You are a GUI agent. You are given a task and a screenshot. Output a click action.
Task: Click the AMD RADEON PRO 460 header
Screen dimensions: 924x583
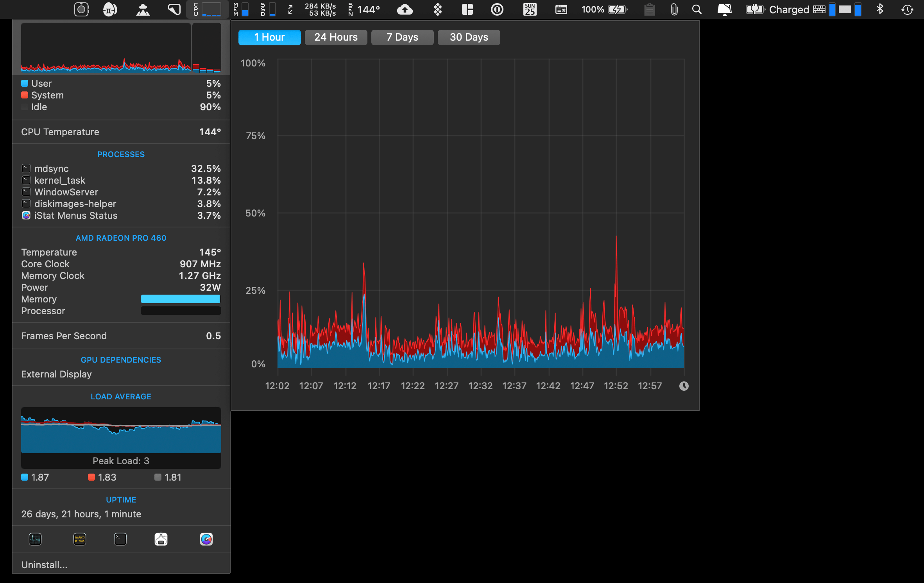coord(121,238)
